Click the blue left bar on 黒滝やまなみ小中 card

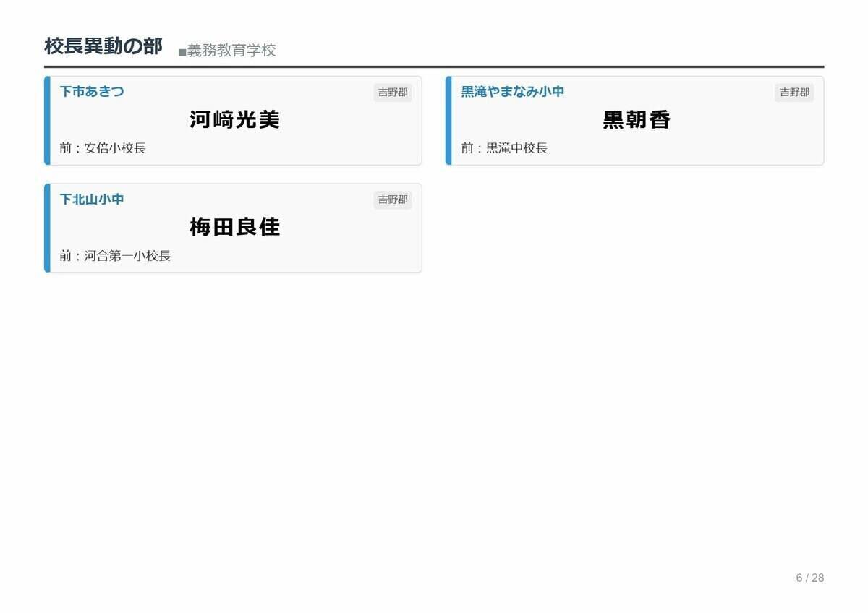coord(448,119)
